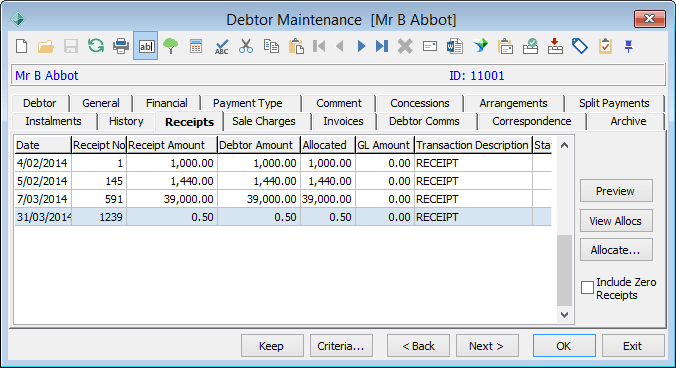The width and height of the screenshot is (676, 368).
Task: Click the receipts list scrollbar thumb
Action: pyautogui.click(x=564, y=270)
